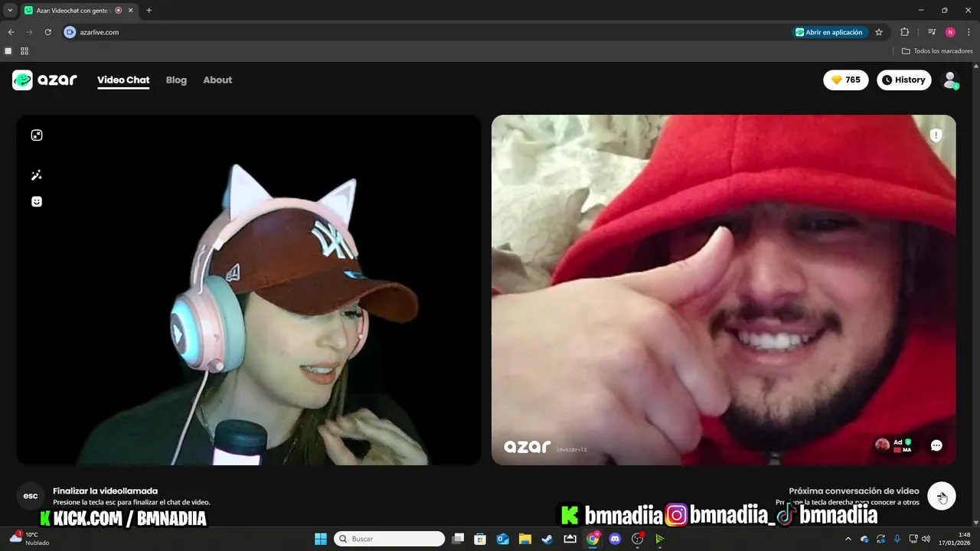Click the remote partner video

[x=724, y=290]
